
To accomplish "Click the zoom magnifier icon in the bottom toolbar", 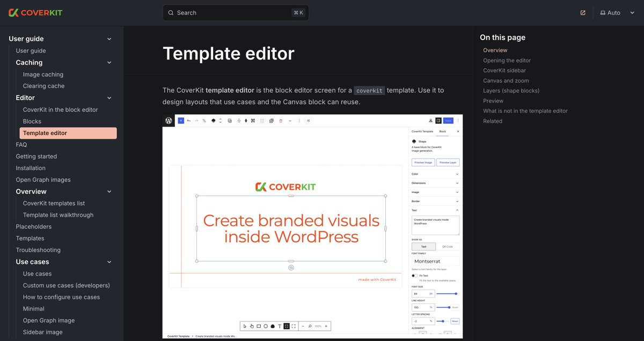I will (x=310, y=326).
